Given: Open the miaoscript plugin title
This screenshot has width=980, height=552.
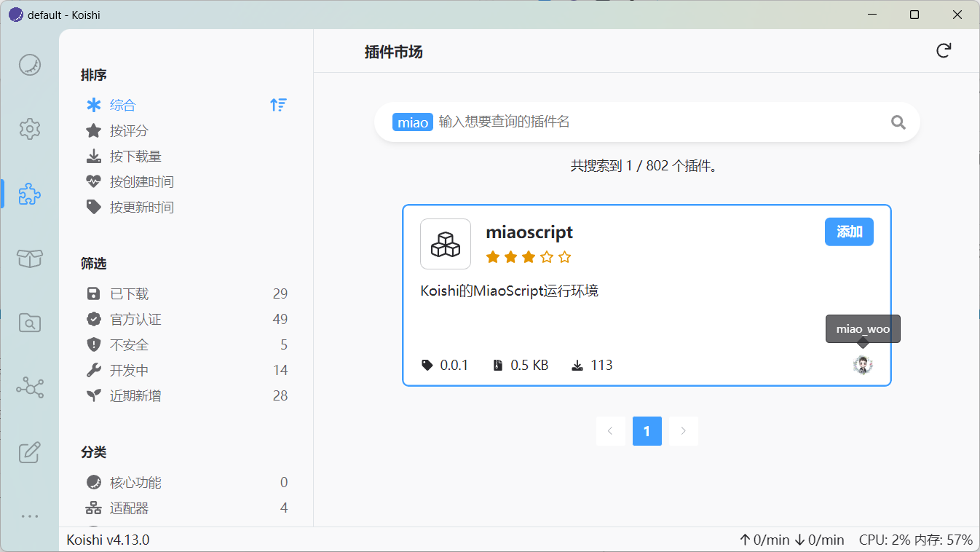Looking at the screenshot, I should click(529, 232).
